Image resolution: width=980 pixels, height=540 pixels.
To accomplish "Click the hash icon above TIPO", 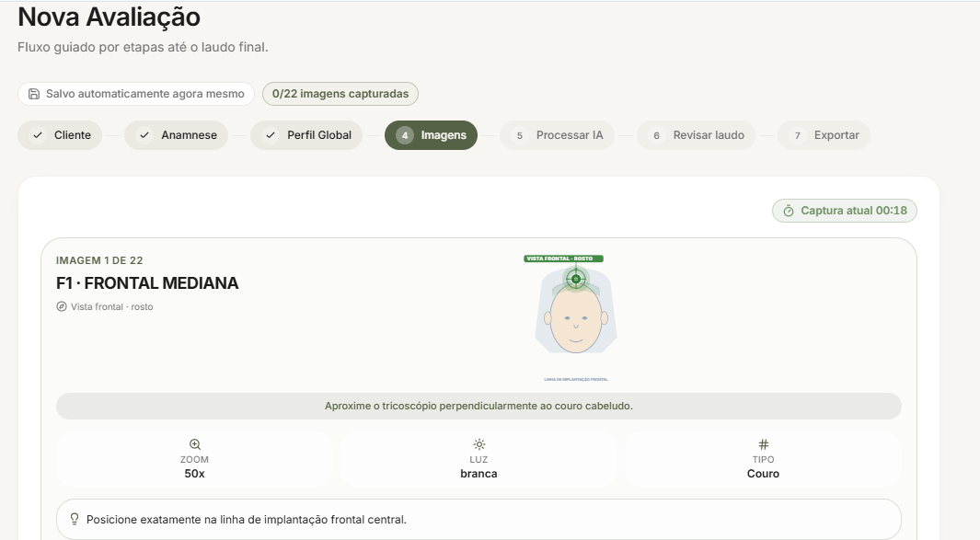I will (763, 444).
